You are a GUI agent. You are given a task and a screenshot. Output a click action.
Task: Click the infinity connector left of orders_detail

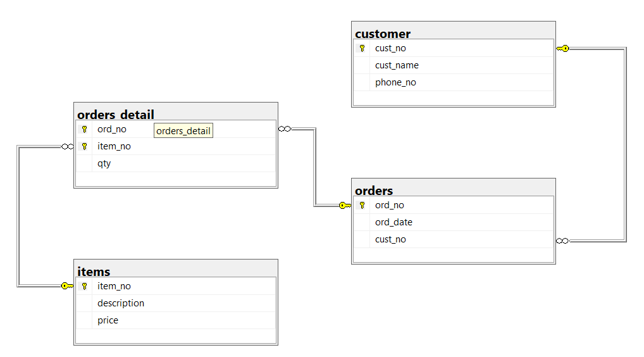pos(68,146)
